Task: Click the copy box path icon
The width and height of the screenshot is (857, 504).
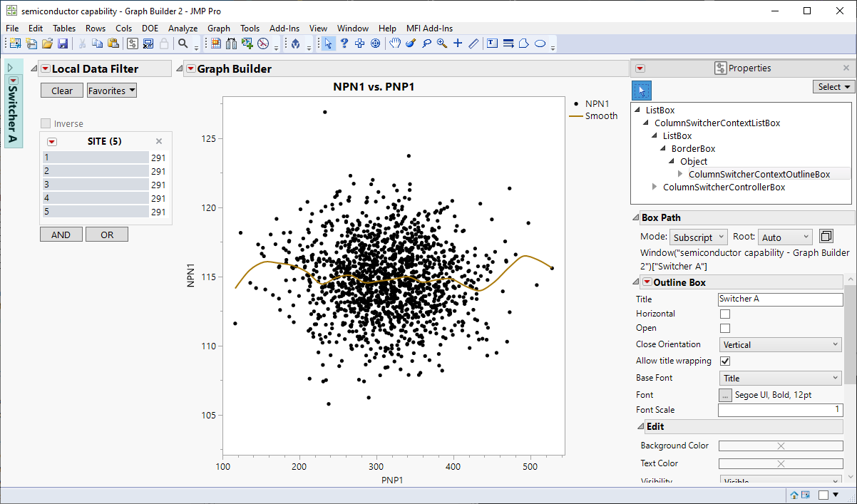Action: click(826, 237)
